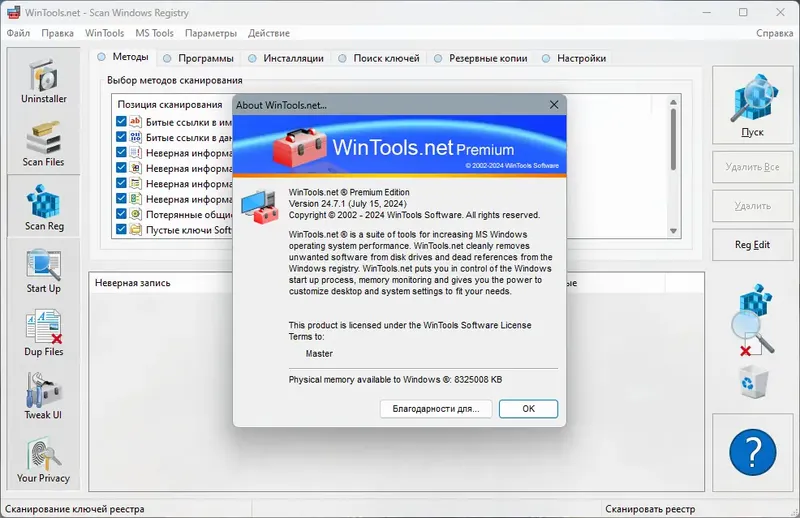Click the Удалить button
The width and height of the screenshot is (800, 518).
click(753, 206)
